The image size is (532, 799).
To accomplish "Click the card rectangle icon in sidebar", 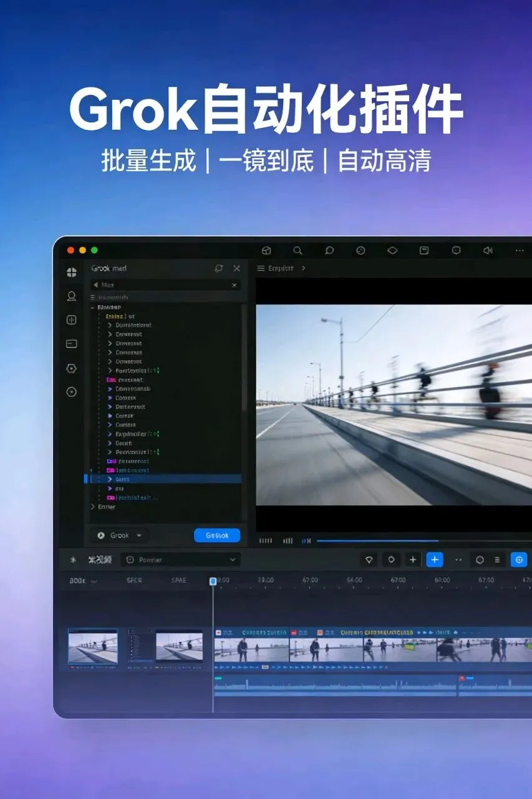I will point(72,344).
